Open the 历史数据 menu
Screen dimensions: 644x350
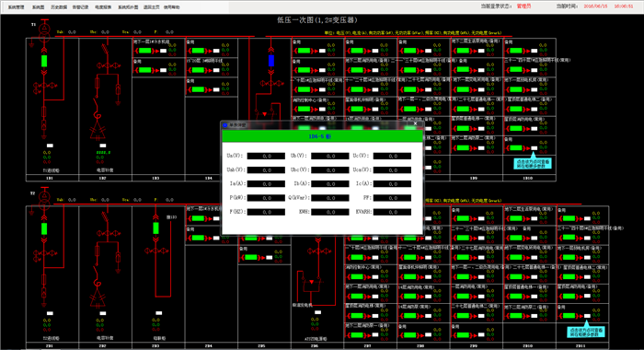point(59,7)
